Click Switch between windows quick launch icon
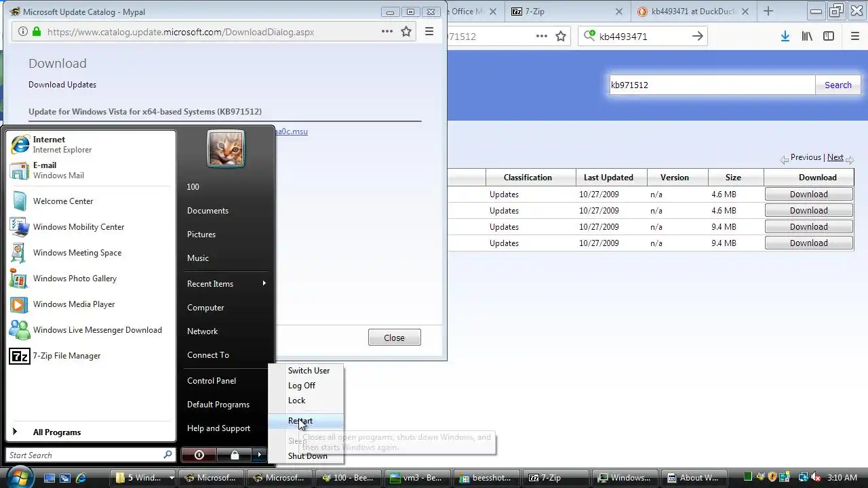This screenshot has width=868, height=488. click(65, 478)
